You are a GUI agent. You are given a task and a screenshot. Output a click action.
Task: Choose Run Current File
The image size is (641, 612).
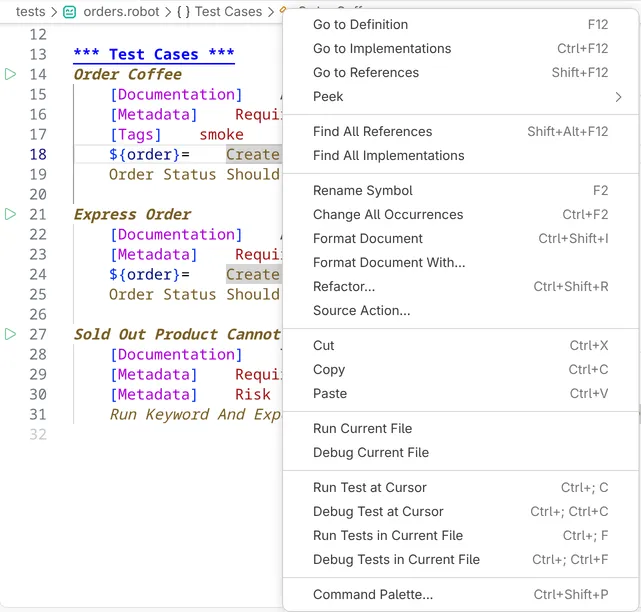pyautogui.click(x=461, y=428)
